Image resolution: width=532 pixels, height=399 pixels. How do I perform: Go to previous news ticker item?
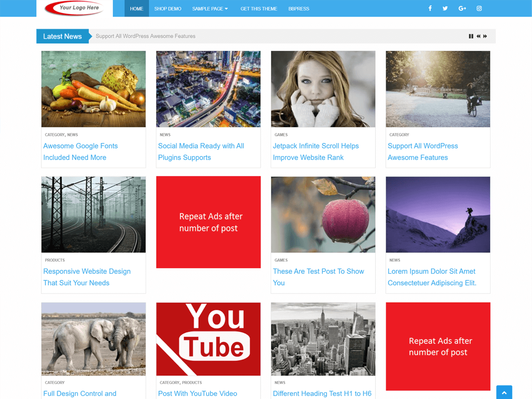[478, 36]
